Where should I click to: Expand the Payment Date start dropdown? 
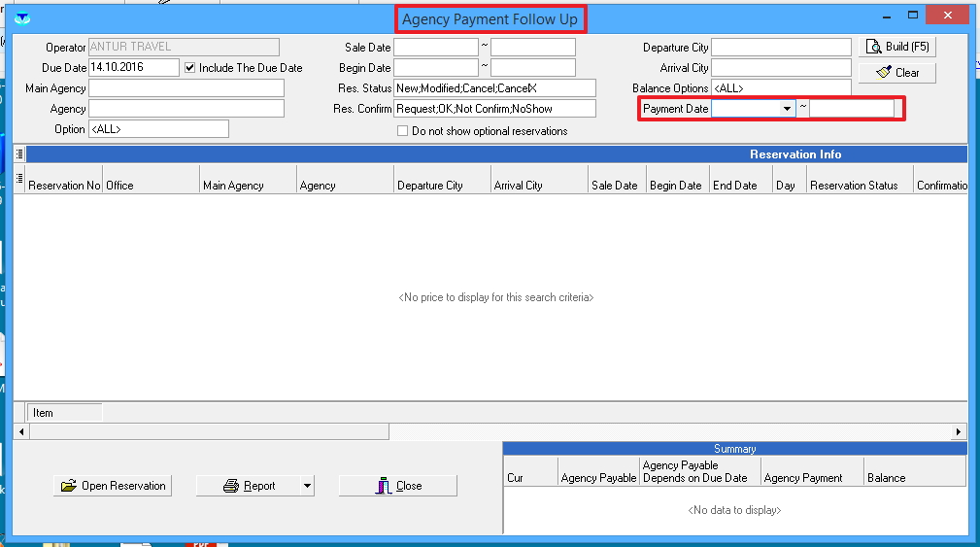[x=787, y=109]
